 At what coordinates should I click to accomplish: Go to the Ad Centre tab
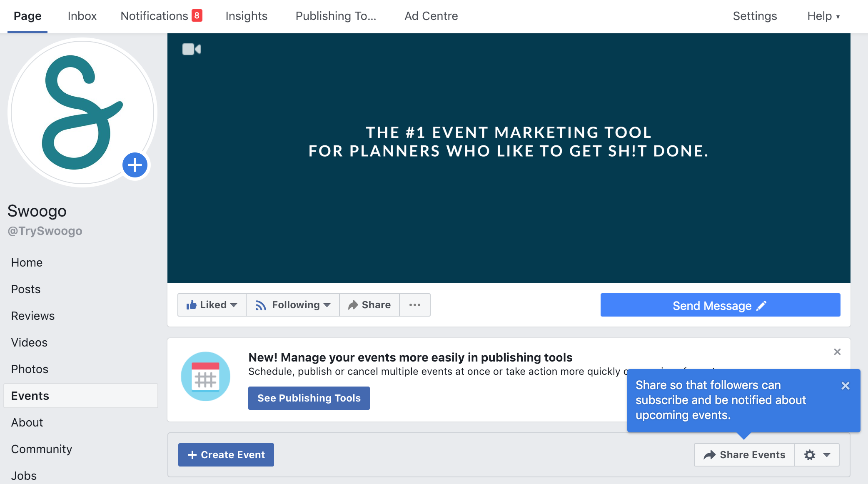[x=431, y=16]
